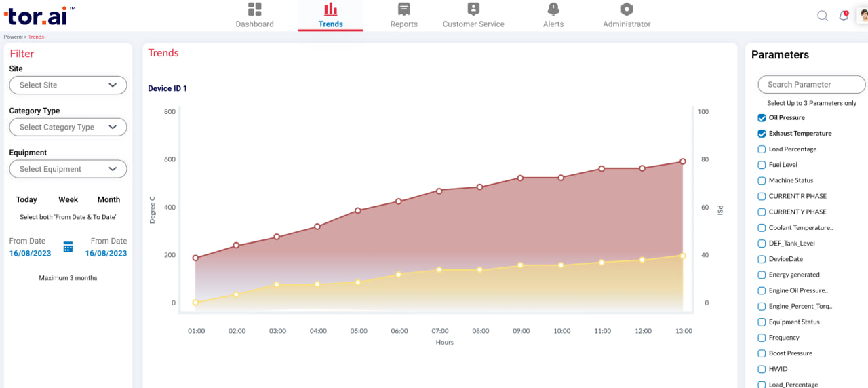Screen dimensions: 868x388
Task: Enable the Fuel Level checkbox
Action: pyautogui.click(x=762, y=165)
